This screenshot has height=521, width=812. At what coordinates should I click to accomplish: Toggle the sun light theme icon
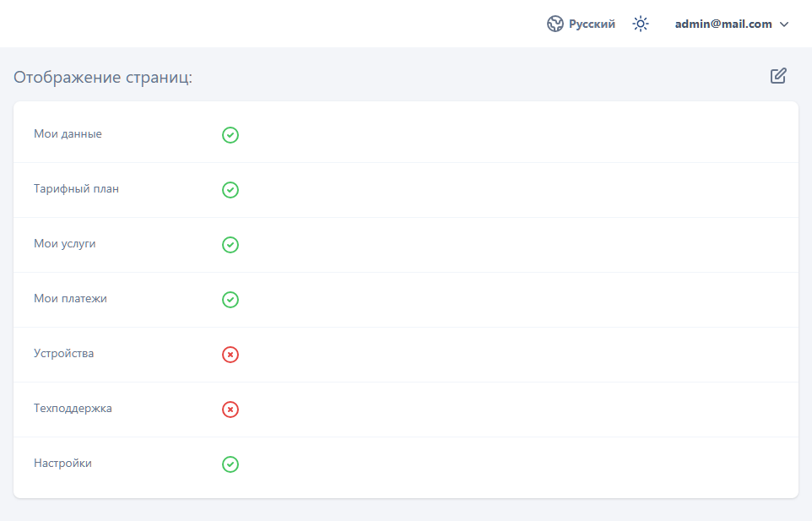point(641,24)
